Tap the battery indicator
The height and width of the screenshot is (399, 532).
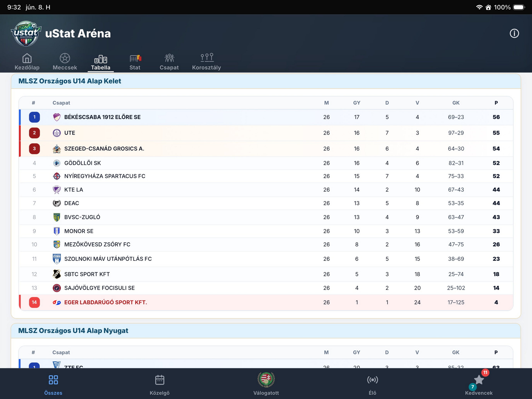519,7
